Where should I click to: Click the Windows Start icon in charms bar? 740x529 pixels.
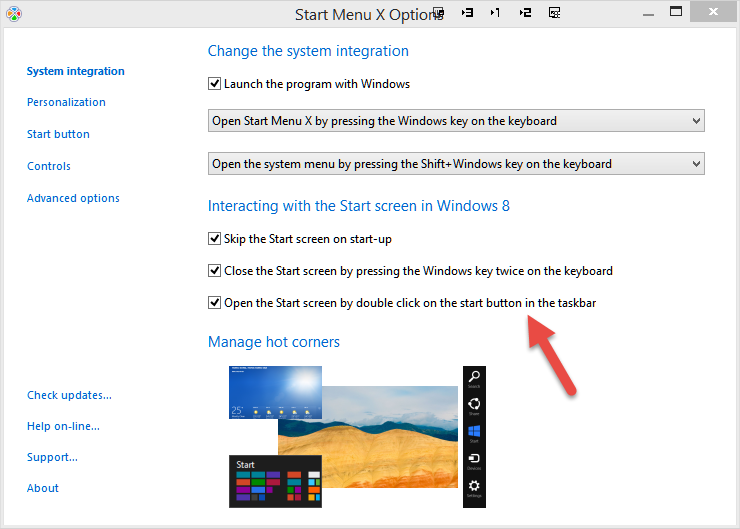pos(474,432)
